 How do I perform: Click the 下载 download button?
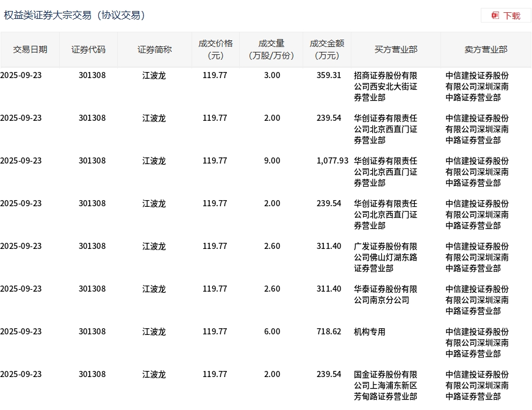[506, 16]
